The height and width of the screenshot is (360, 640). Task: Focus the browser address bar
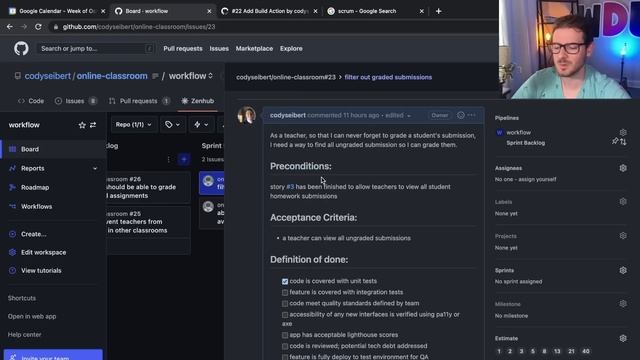269,27
